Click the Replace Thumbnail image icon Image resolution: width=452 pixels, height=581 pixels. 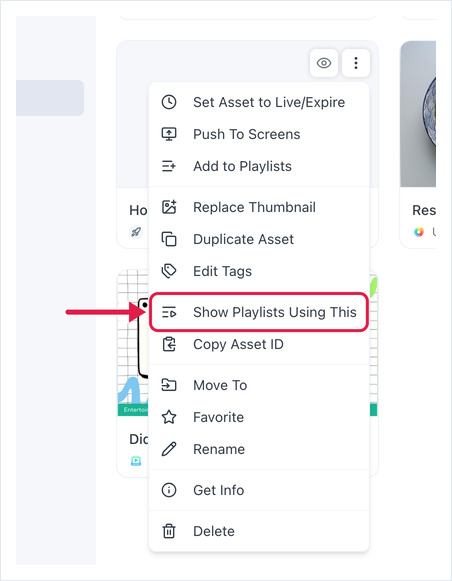pos(169,207)
